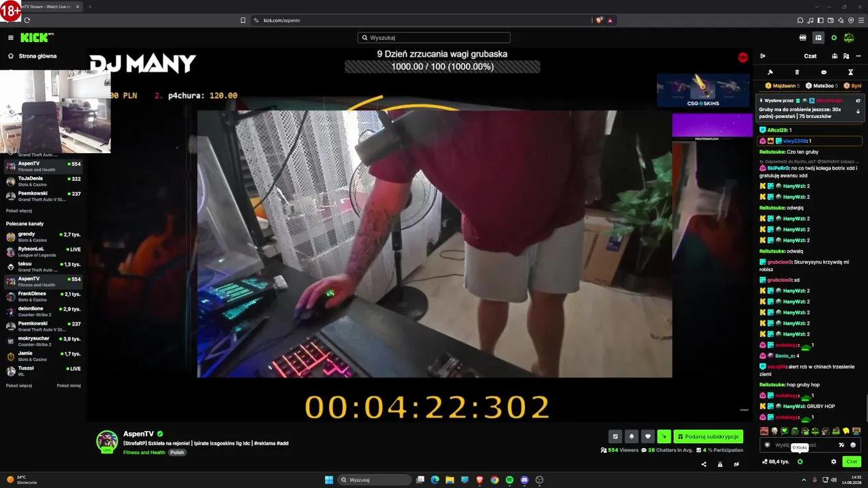The image size is (868, 488).
Task: Open the takuu recommended channel
Action: coord(43,267)
